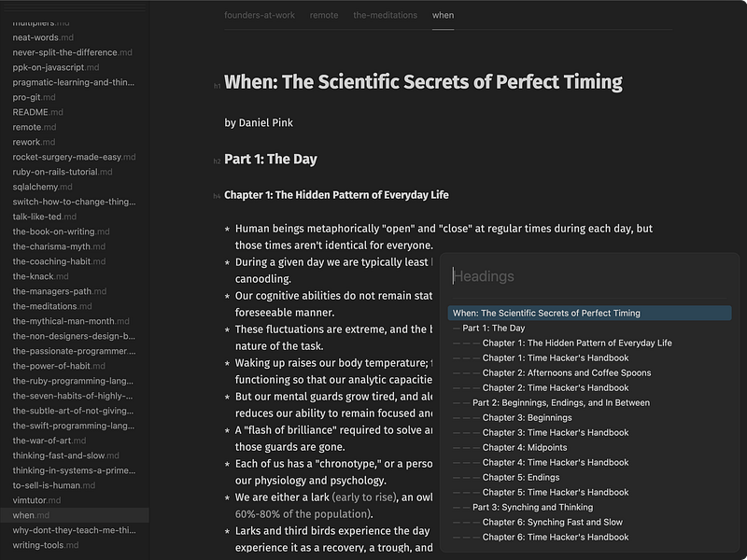Image resolution: width=747 pixels, height=560 pixels.
Task: Click the h2 marker beside Part 1
Action: click(217, 161)
